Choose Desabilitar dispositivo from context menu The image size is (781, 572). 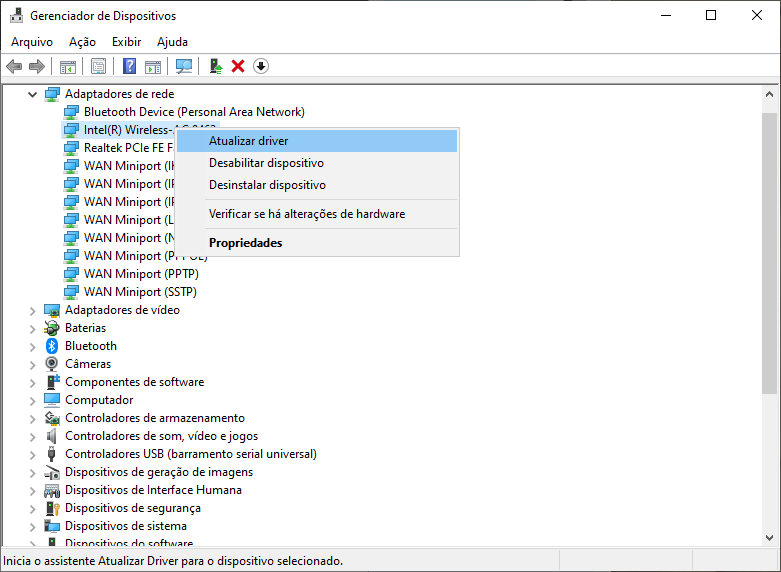coord(317,163)
